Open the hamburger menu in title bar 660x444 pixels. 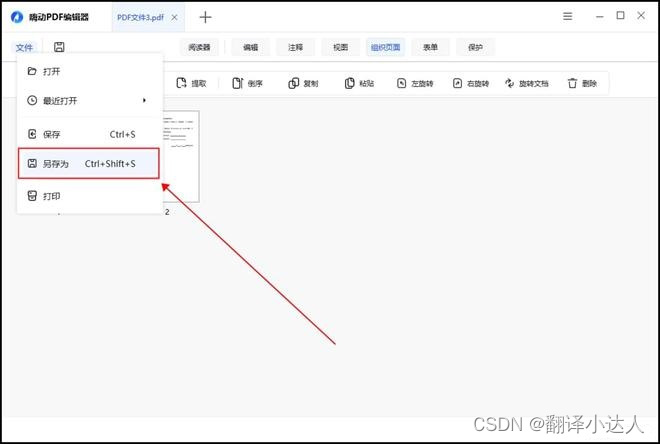click(x=567, y=16)
